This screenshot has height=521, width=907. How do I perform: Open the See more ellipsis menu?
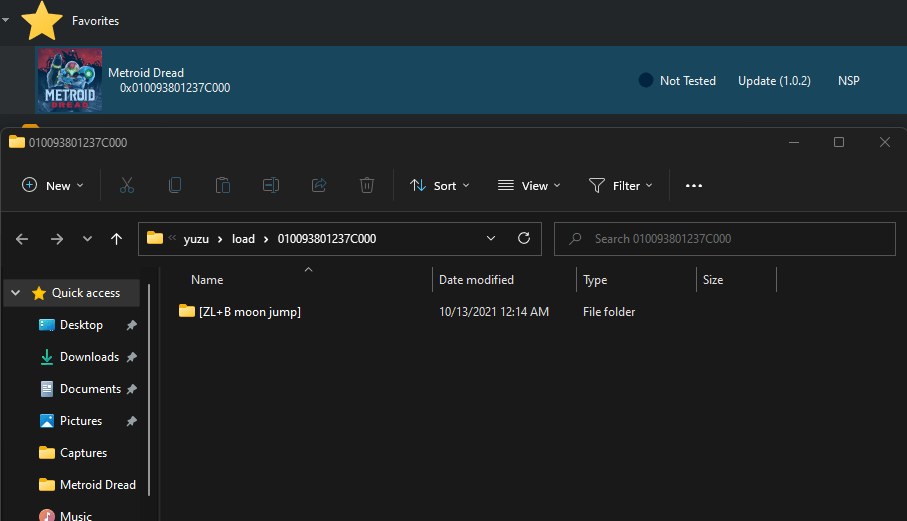point(694,186)
